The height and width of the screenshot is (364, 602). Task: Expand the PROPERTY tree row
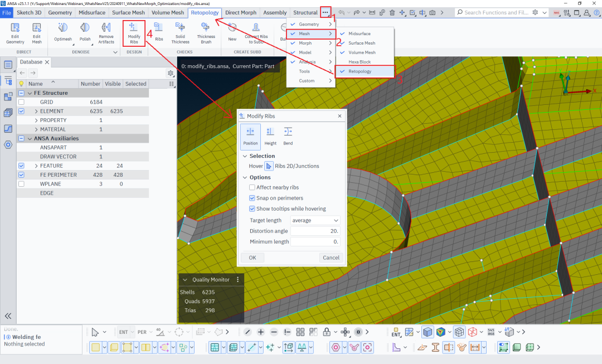pos(36,120)
